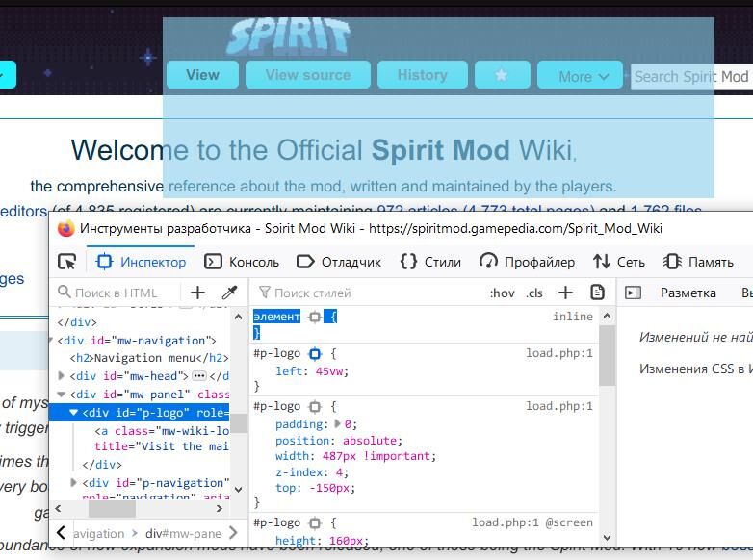Click the eyedropper color picker icon

click(x=229, y=293)
